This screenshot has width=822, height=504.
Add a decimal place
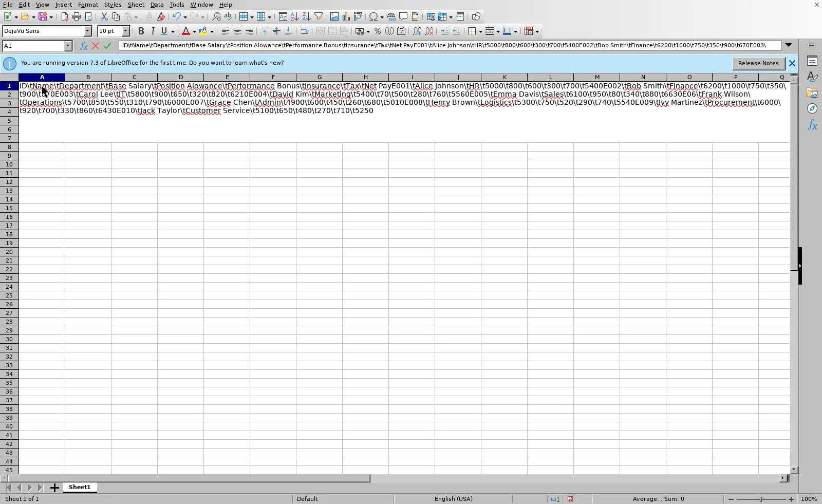pyautogui.click(x=417, y=31)
